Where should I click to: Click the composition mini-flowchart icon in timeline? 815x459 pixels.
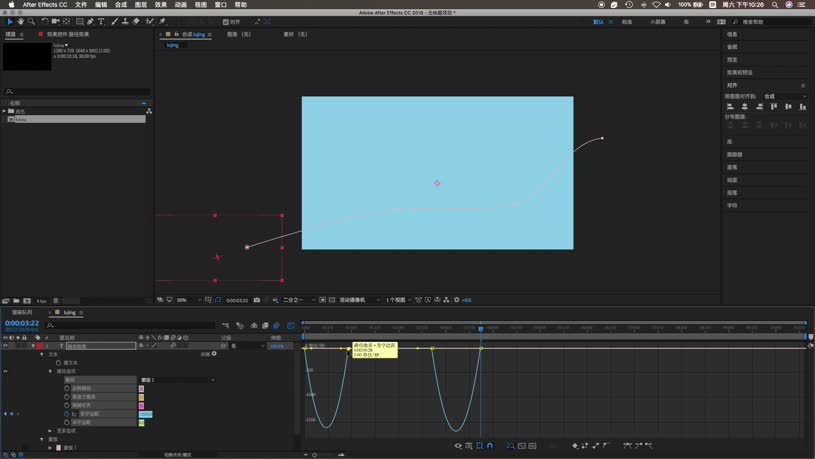226,325
